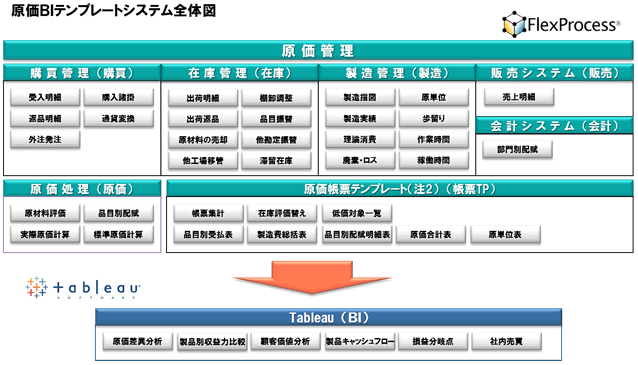Click the 稼働時間 box
This screenshot has width=638, height=365.
[x=433, y=160]
